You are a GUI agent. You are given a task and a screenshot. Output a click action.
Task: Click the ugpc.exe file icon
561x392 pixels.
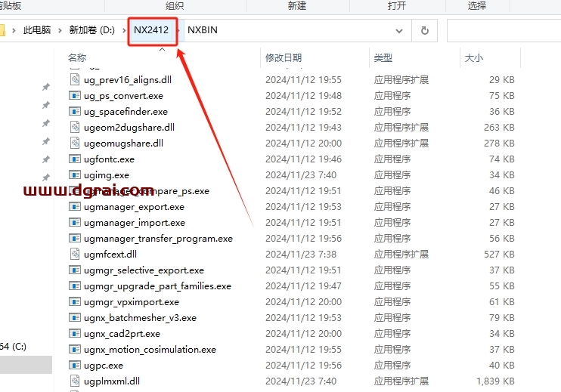75,365
